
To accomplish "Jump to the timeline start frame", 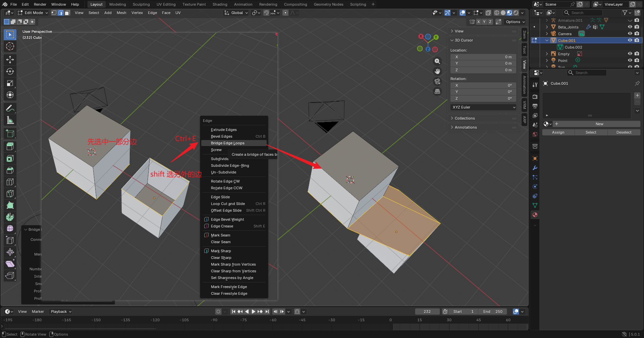I will coord(234,312).
